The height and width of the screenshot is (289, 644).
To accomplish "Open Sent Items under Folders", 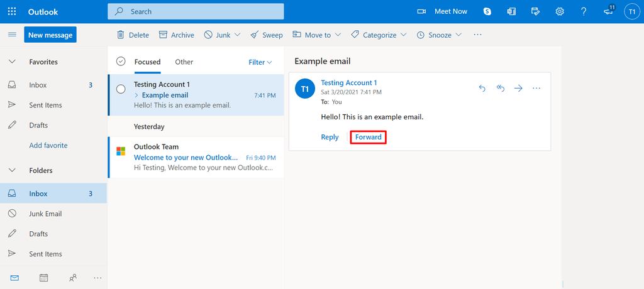I will [x=53, y=254].
